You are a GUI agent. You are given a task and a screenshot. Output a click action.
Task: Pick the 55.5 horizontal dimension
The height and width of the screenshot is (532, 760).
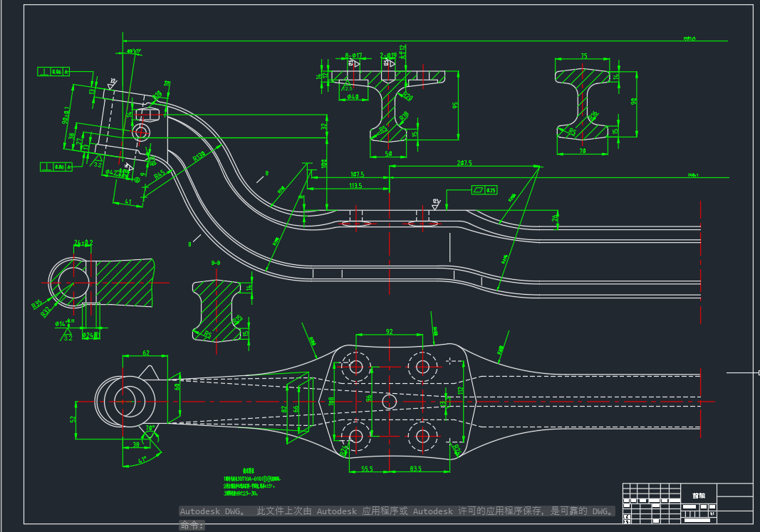click(367, 469)
